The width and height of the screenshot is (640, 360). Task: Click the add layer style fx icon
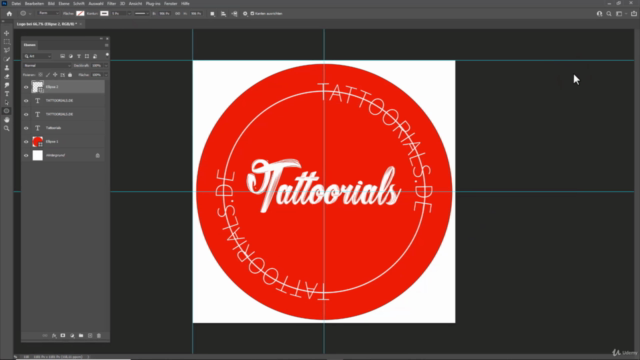[x=54, y=336]
